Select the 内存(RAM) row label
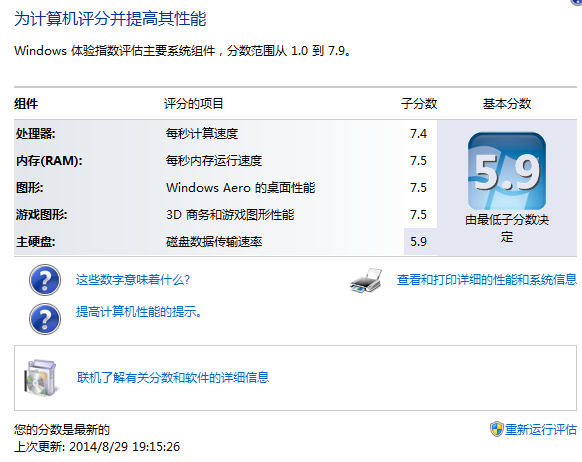The image size is (582, 462). tap(49, 161)
